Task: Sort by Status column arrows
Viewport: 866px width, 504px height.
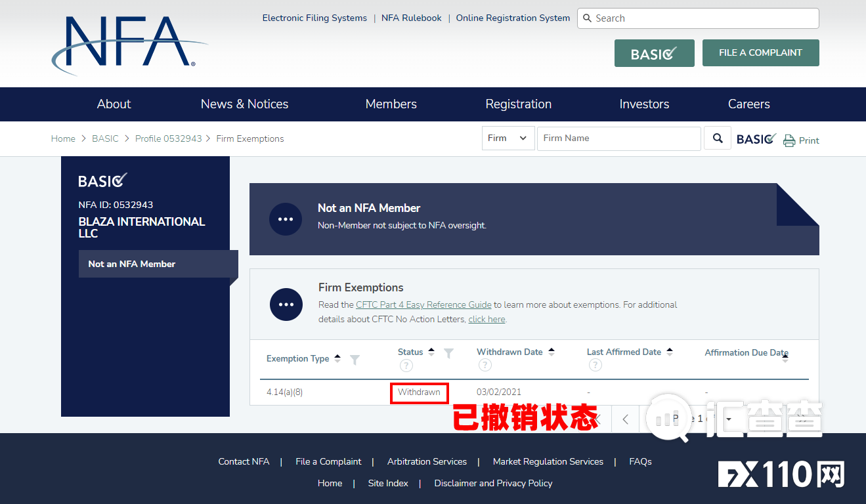Action: click(x=431, y=352)
